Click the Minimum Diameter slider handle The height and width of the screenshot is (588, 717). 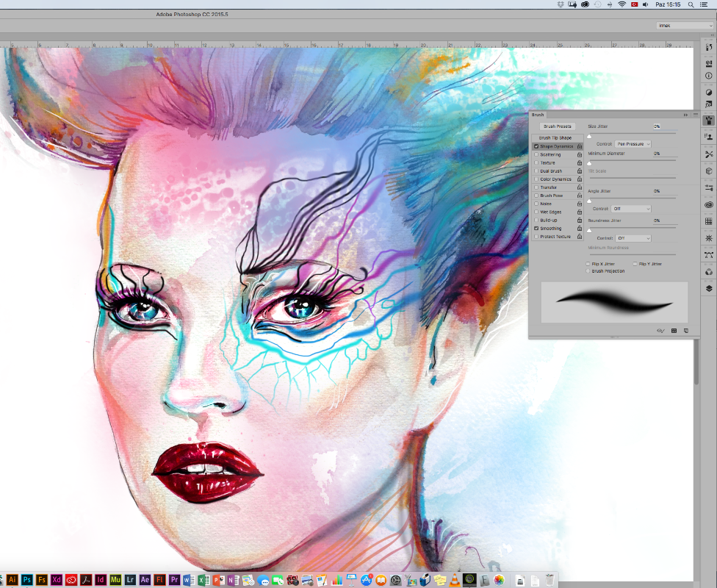[589, 163]
